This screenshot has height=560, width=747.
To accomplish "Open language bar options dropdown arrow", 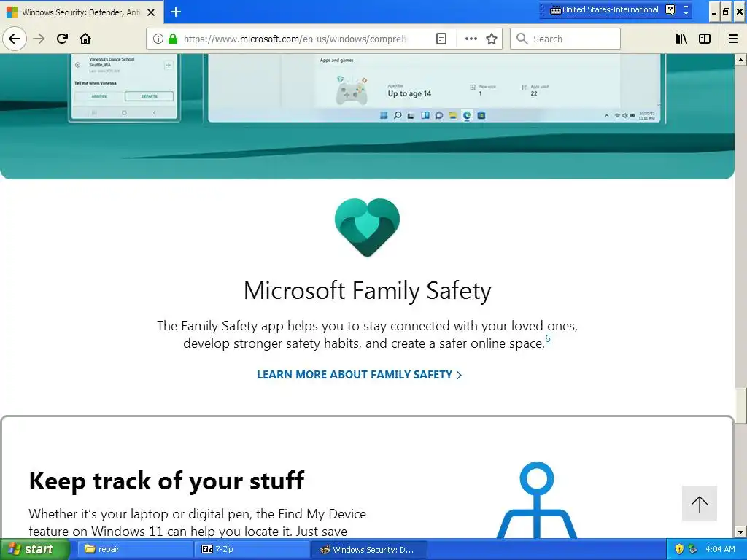I will coord(686,12).
